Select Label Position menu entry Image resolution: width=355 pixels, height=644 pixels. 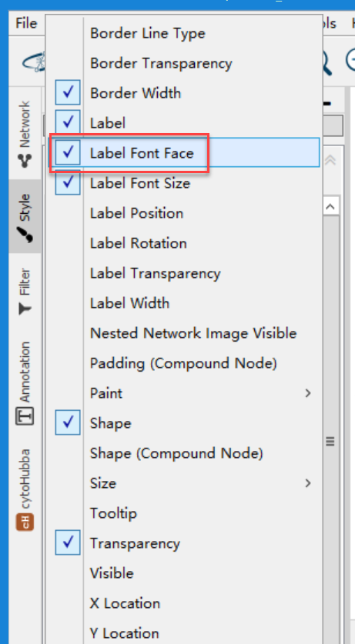136,213
